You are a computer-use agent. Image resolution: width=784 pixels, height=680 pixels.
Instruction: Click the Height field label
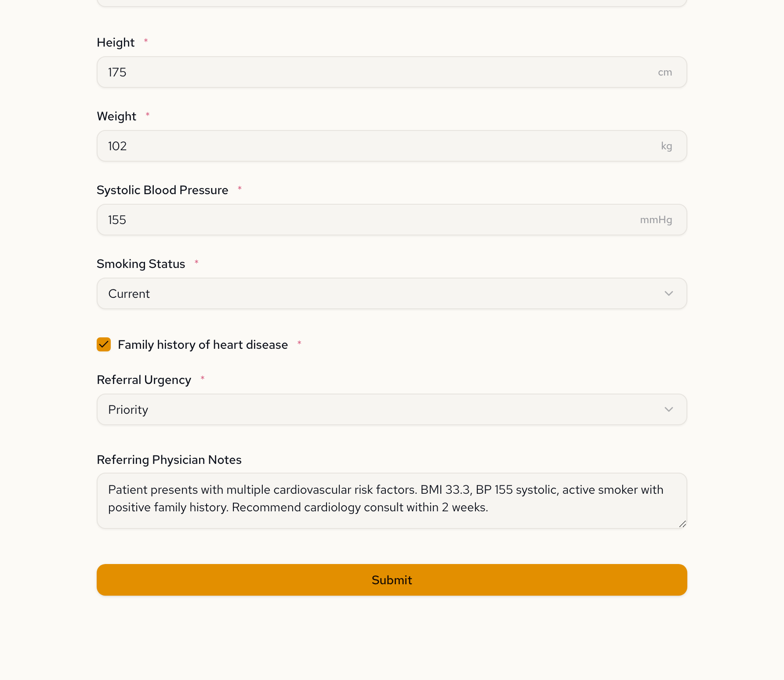(116, 43)
